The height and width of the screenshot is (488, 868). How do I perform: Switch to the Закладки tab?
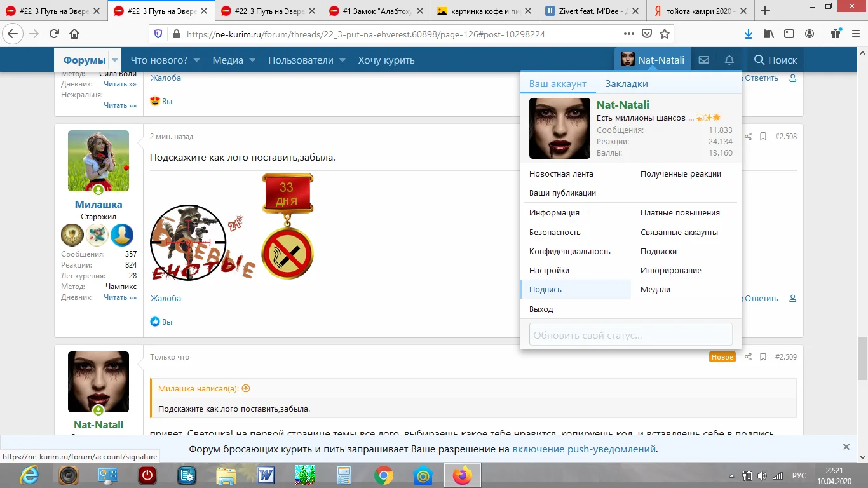tap(626, 83)
